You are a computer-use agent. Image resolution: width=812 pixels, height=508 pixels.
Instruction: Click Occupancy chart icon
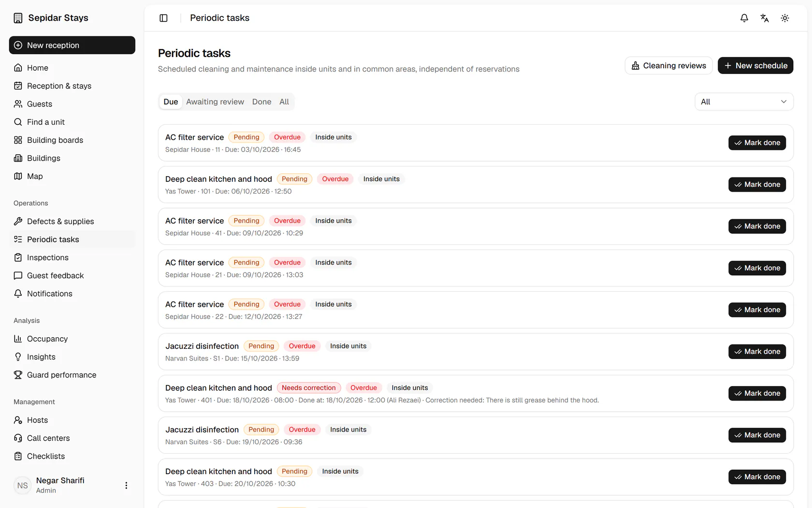(x=18, y=339)
